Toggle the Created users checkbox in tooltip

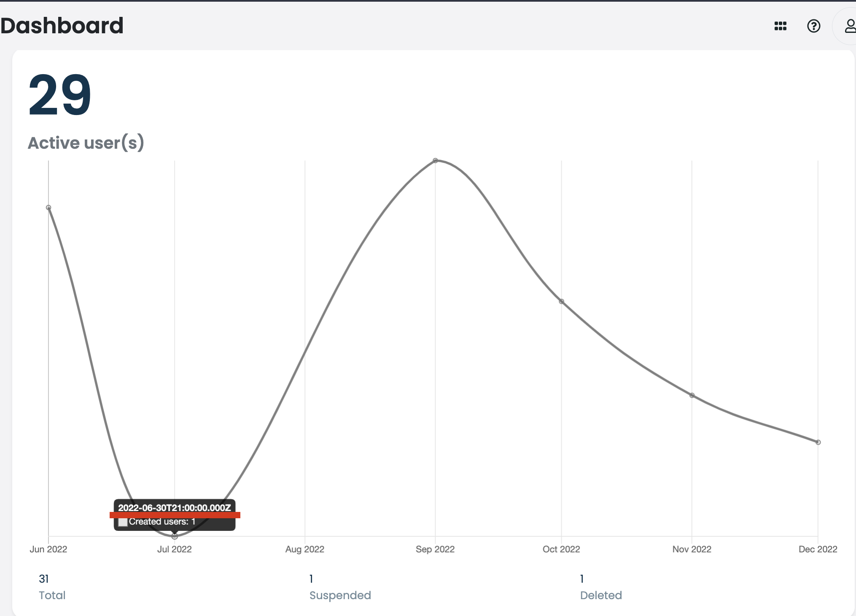coord(123,522)
